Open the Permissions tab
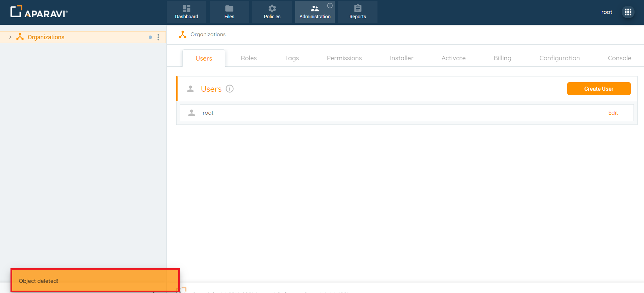Screen dimensions: 644x293 [344, 58]
